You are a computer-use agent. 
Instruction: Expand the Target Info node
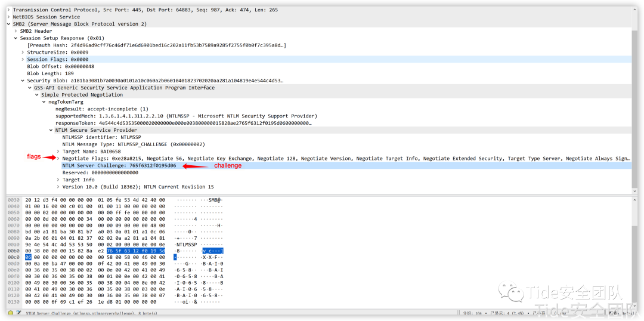click(x=58, y=180)
